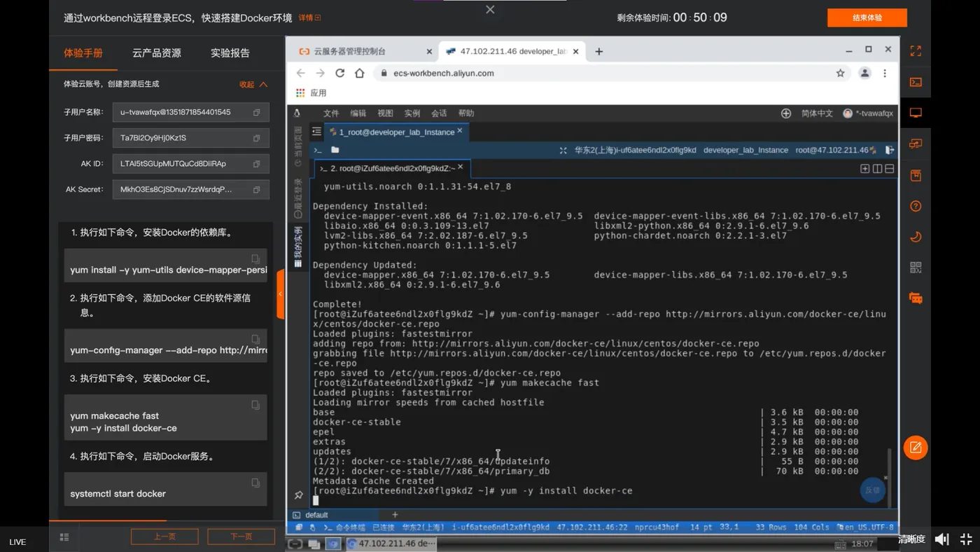
Task: Split terminal into horizontal rows
Action: 890,169
